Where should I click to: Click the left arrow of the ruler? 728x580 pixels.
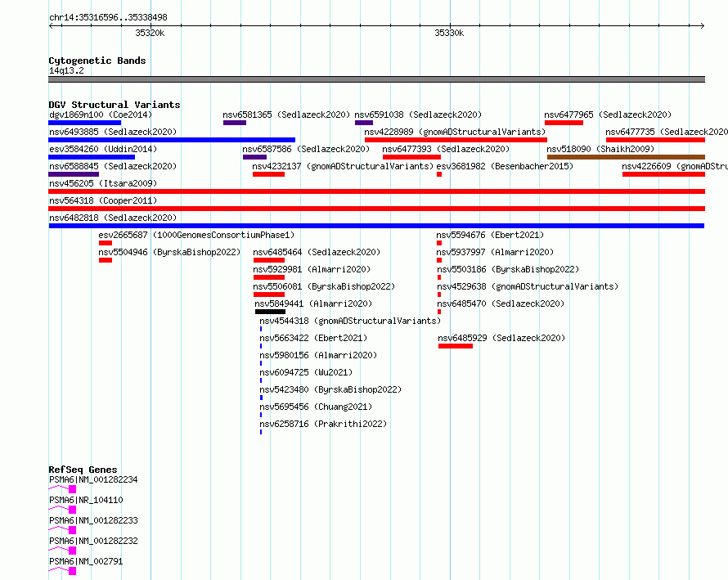[x=51, y=25]
